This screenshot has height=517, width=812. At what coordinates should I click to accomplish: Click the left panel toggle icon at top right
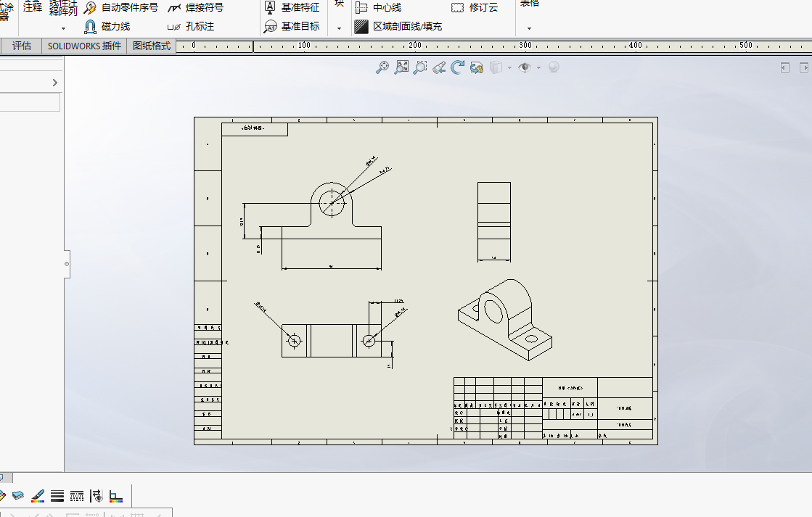pos(785,67)
